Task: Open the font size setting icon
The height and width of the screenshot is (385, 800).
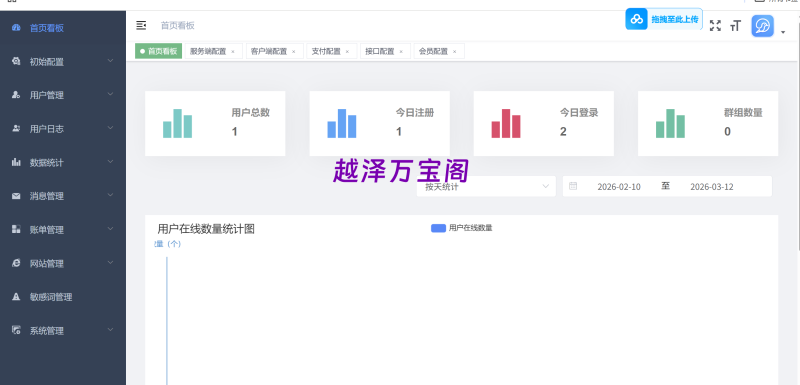Action: tap(735, 26)
